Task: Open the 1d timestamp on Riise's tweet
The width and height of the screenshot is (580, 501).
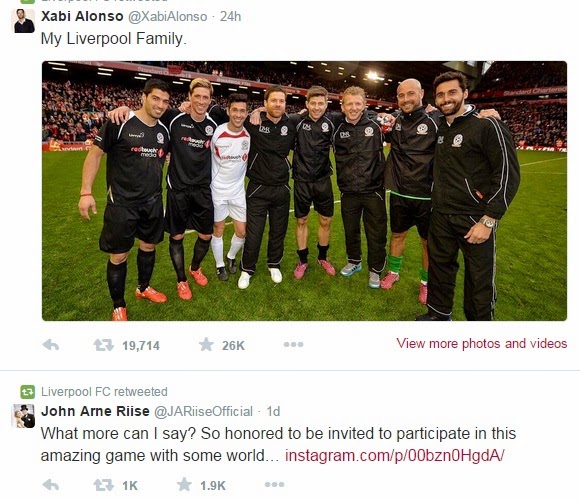Action: (x=273, y=411)
